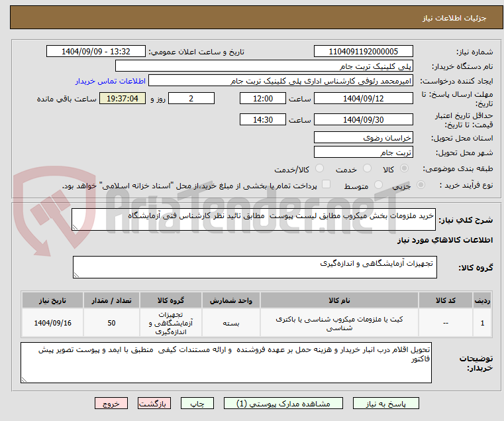Click row number 1 cell
Viewport: 504px width, 421px height.
pos(482,323)
